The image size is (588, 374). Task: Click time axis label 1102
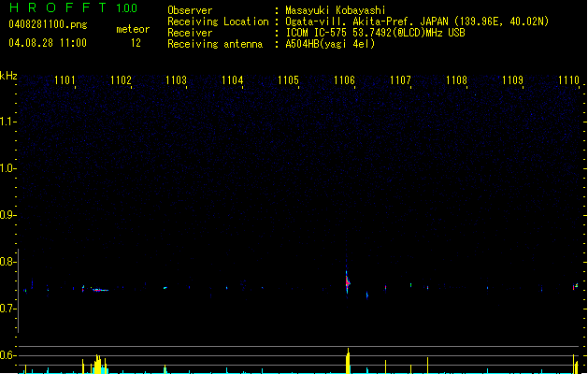click(x=121, y=80)
